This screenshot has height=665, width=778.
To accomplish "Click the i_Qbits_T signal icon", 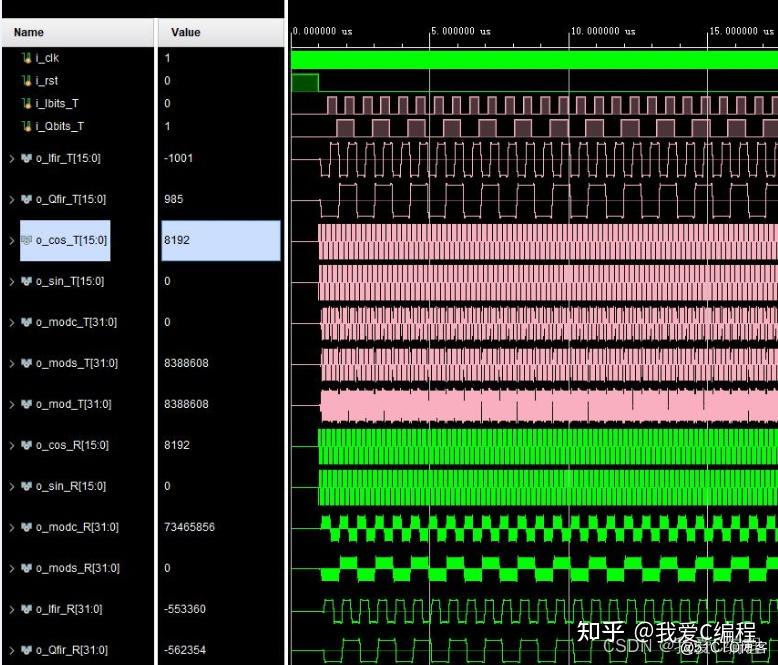I will pos(27,126).
